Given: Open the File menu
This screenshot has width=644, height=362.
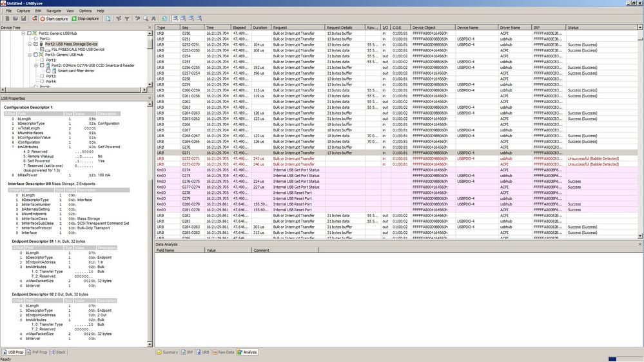Looking at the screenshot, I should pyautogui.click(x=8, y=11).
